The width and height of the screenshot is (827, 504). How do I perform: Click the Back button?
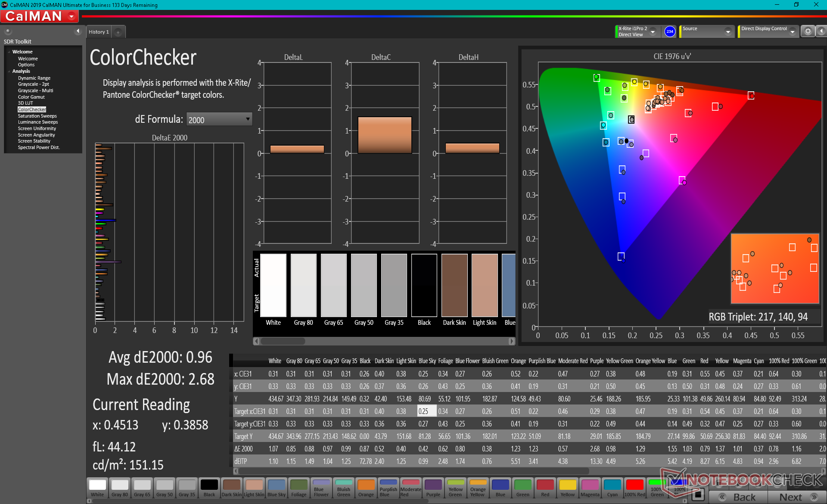(x=738, y=497)
